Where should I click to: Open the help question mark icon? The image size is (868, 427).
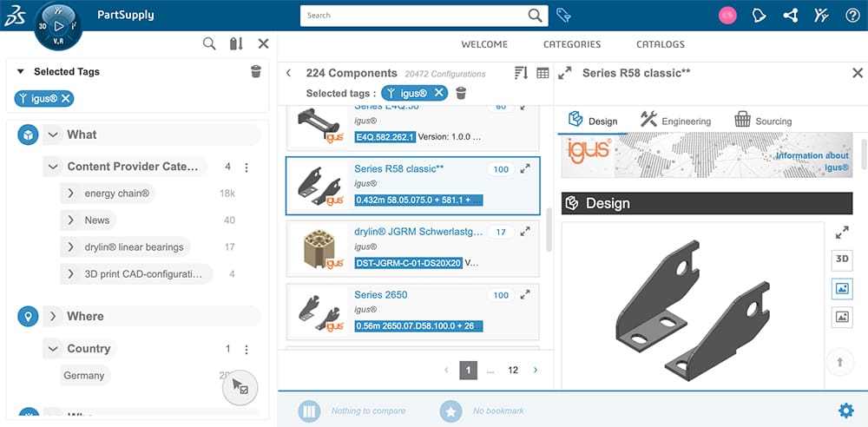click(852, 16)
